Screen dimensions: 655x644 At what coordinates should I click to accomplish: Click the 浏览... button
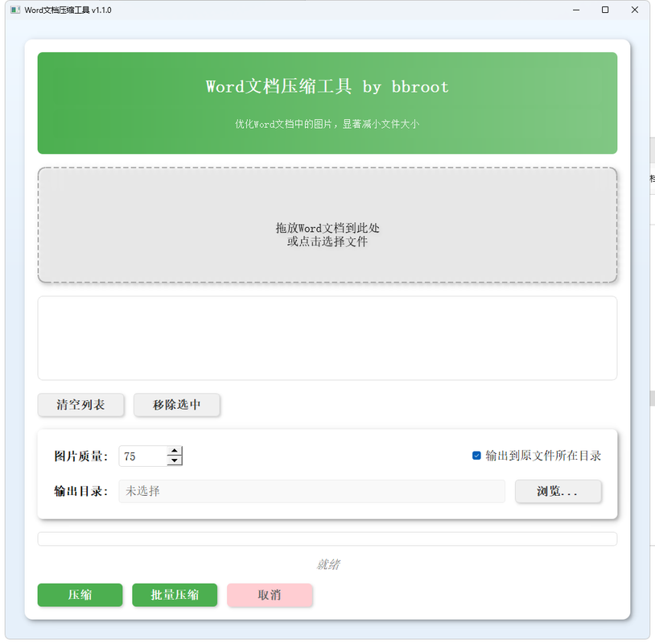(x=558, y=492)
